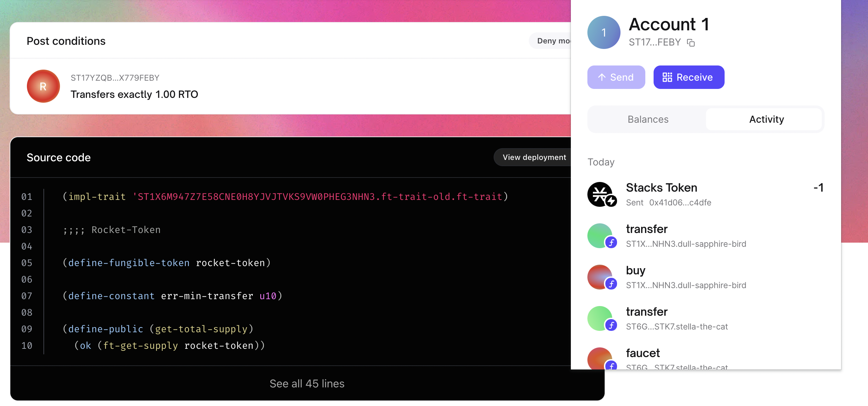The width and height of the screenshot is (868, 406).
Task: Click the function badge on dull-sapphire-bird transfer
Action: [611, 243]
